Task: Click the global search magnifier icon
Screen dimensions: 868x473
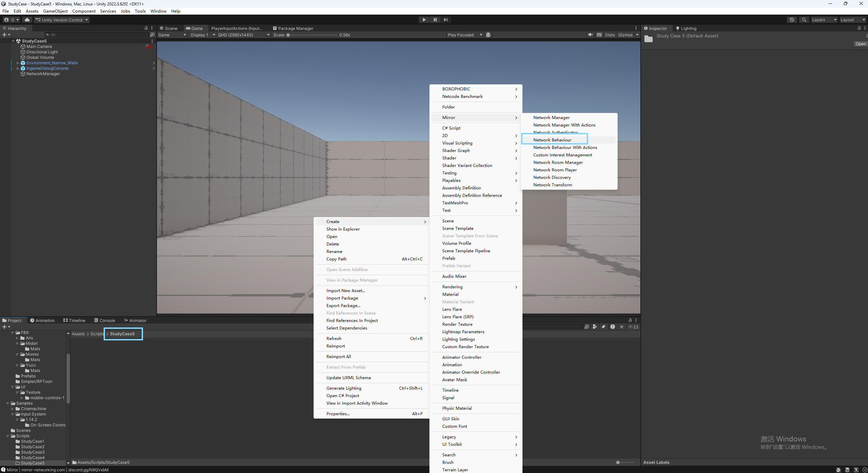Action: [804, 20]
